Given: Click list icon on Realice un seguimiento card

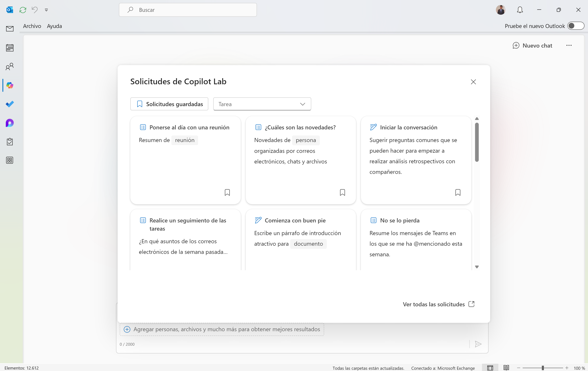Looking at the screenshot, I should [143, 220].
